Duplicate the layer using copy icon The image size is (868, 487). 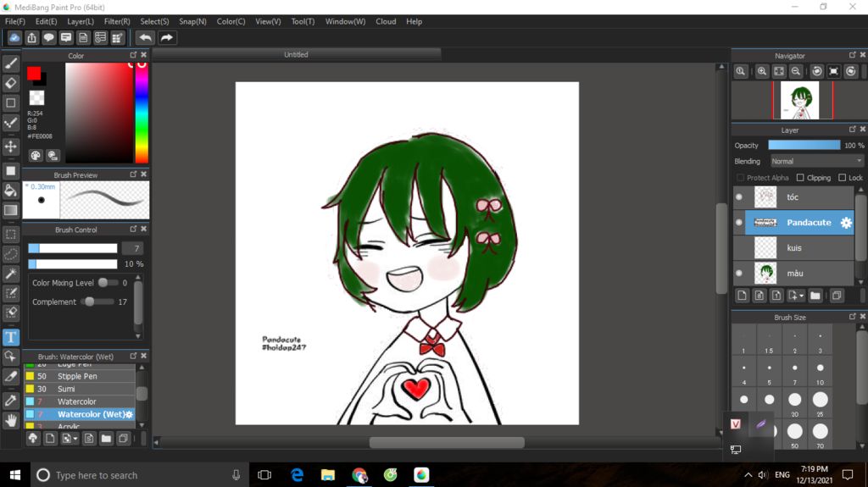point(837,296)
